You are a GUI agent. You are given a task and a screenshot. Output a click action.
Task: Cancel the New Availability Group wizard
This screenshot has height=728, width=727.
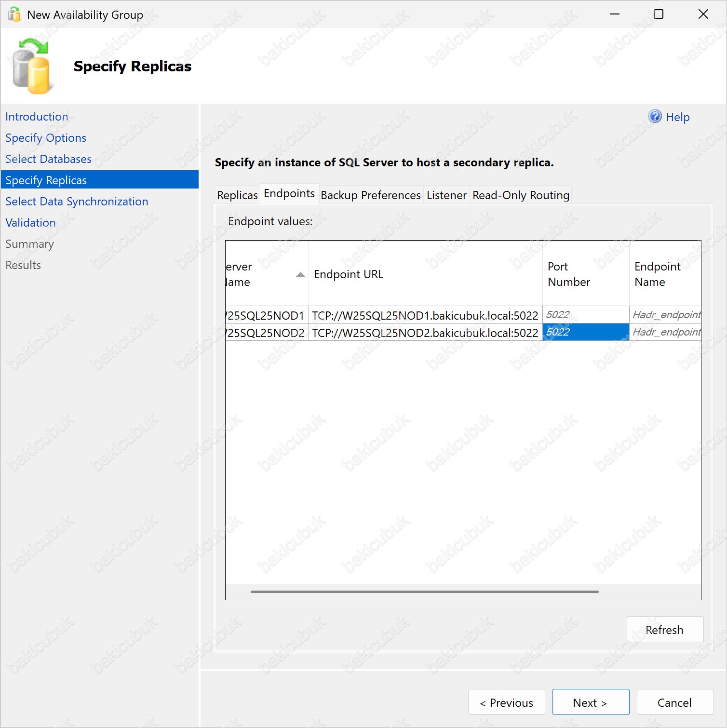[x=674, y=702]
